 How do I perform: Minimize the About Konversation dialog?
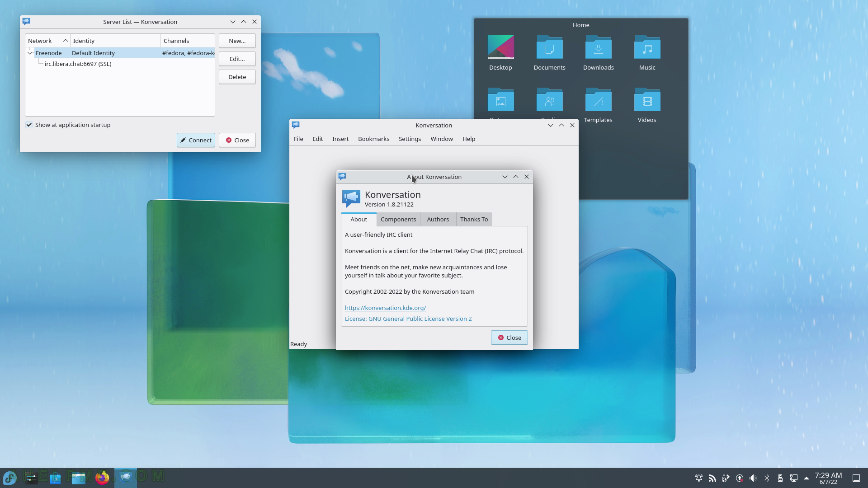505,177
